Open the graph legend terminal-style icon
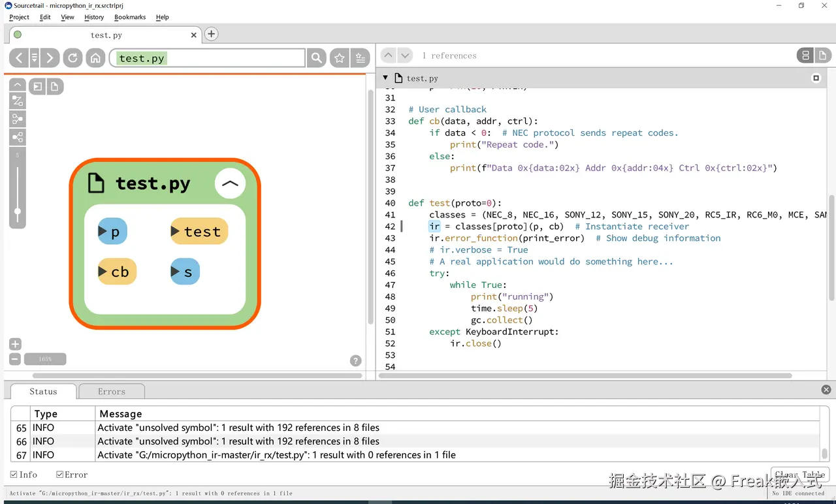 tap(38, 86)
